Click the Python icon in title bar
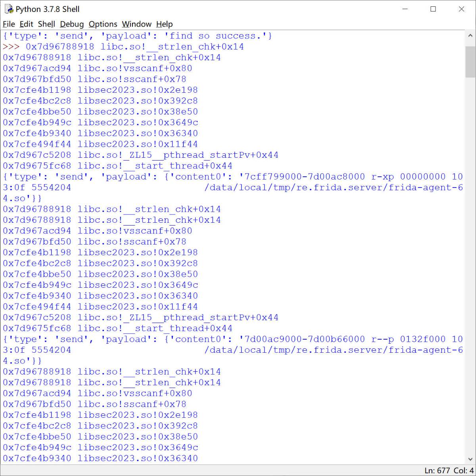The image size is (476, 476). (8, 9)
